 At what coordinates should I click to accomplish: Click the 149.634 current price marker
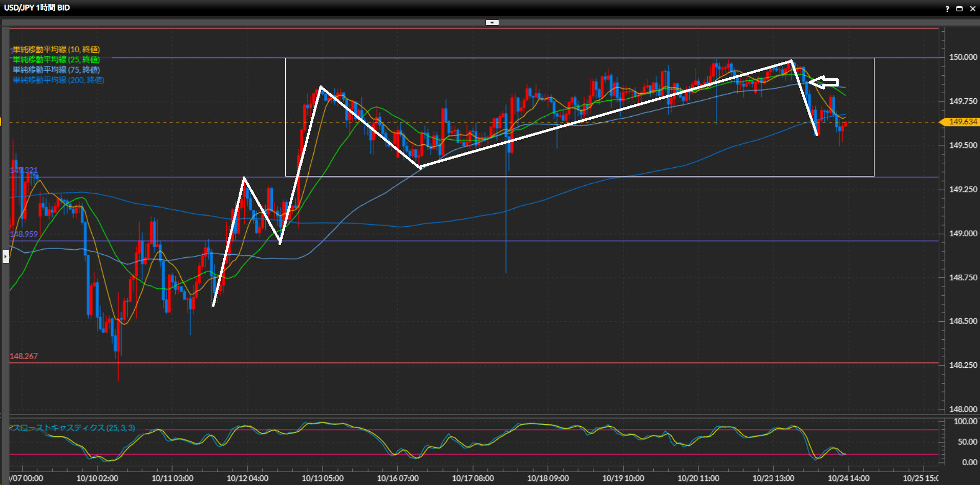pos(962,122)
